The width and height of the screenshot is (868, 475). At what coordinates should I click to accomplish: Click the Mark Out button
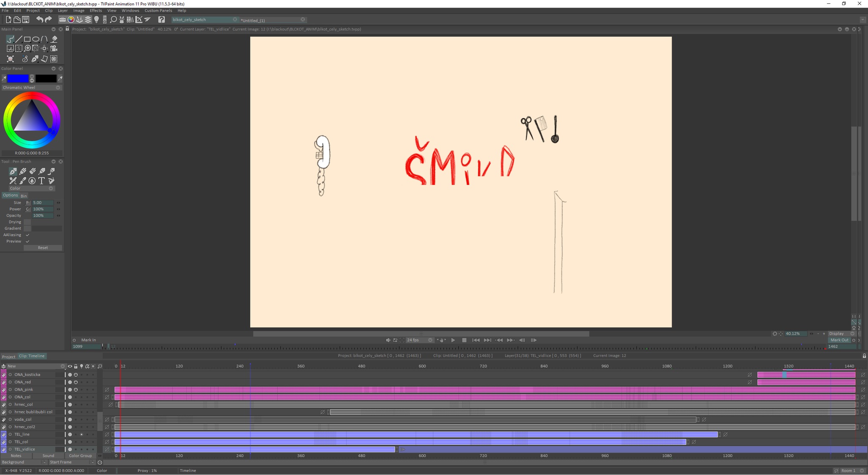point(839,340)
